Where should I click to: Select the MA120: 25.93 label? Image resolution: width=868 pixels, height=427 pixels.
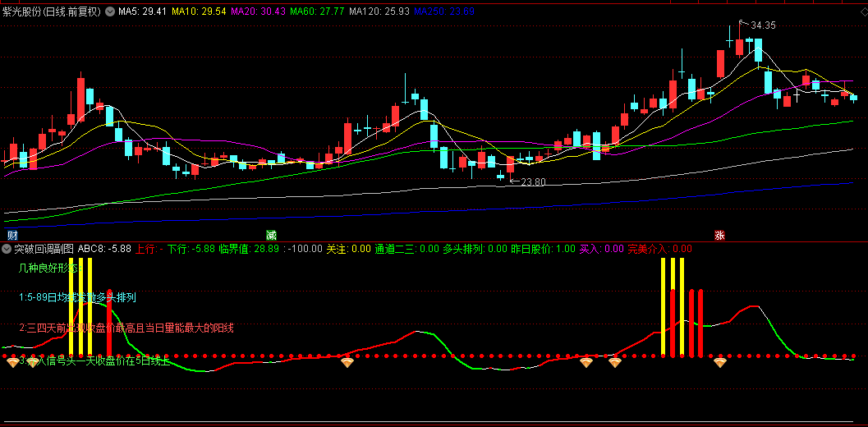click(379, 11)
